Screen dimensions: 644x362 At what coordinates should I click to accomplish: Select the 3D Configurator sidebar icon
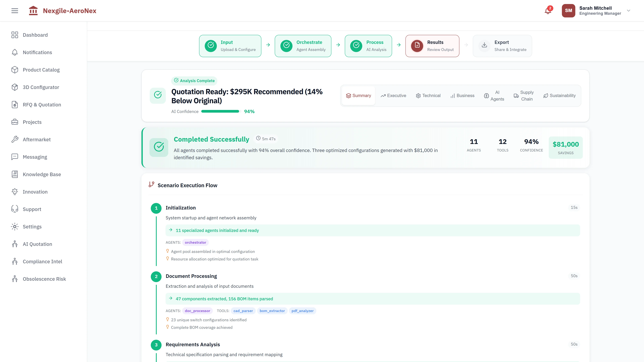(x=15, y=87)
